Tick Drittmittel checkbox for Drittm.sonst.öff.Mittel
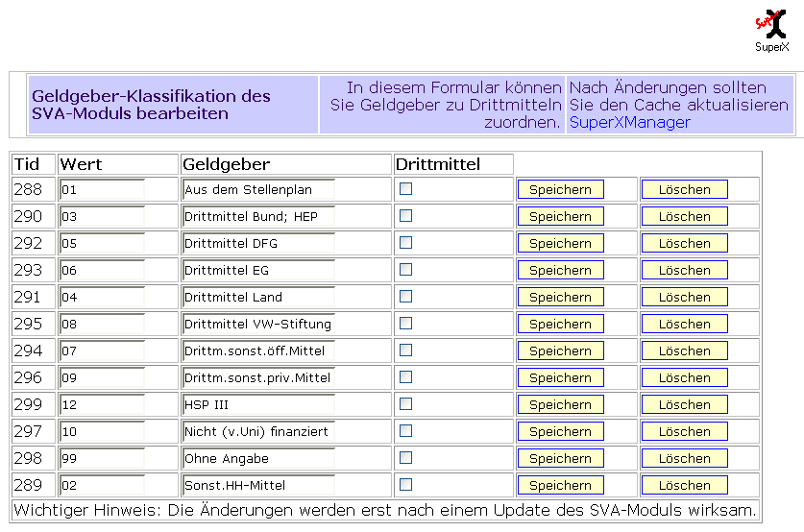The image size is (804, 532). tap(405, 351)
